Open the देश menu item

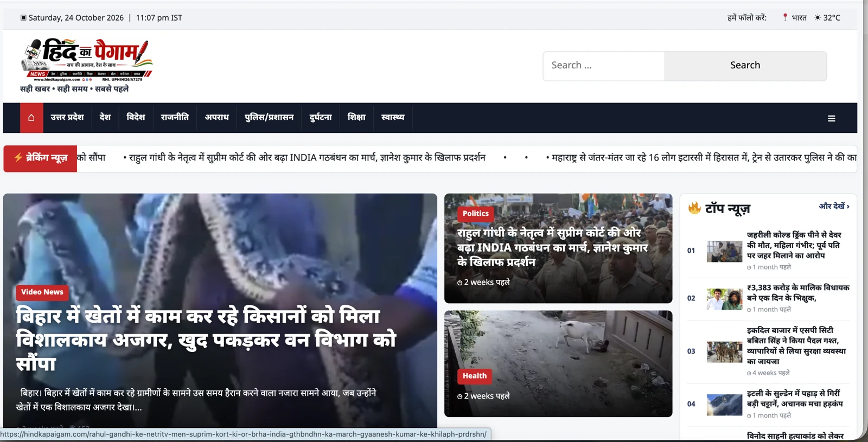[105, 118]
